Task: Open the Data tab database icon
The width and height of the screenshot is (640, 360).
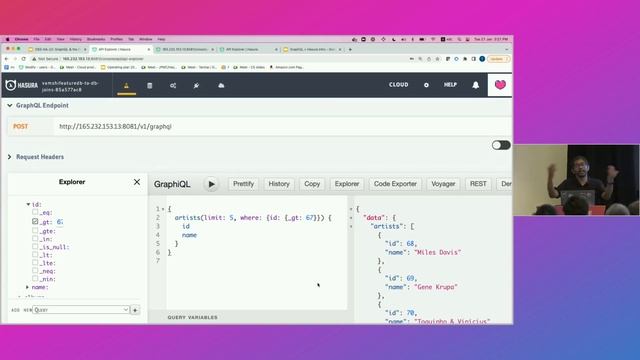Action: tap(149, 85)
